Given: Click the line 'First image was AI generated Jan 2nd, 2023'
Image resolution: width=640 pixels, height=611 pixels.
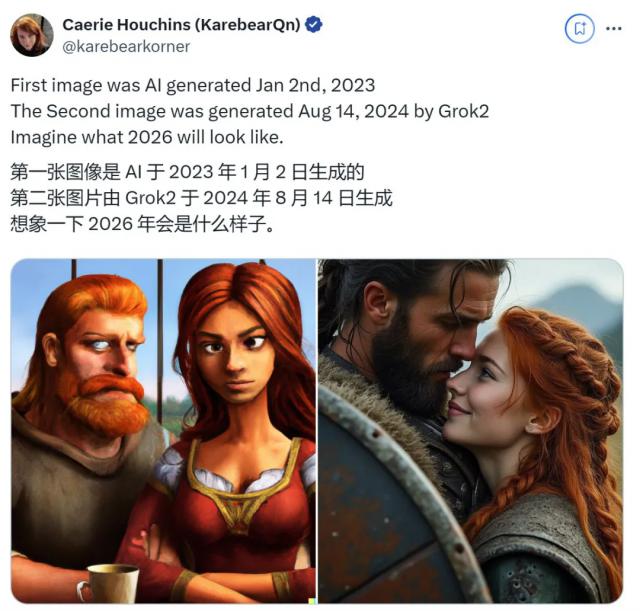Looking at the screenshot, I should point(193,85).
